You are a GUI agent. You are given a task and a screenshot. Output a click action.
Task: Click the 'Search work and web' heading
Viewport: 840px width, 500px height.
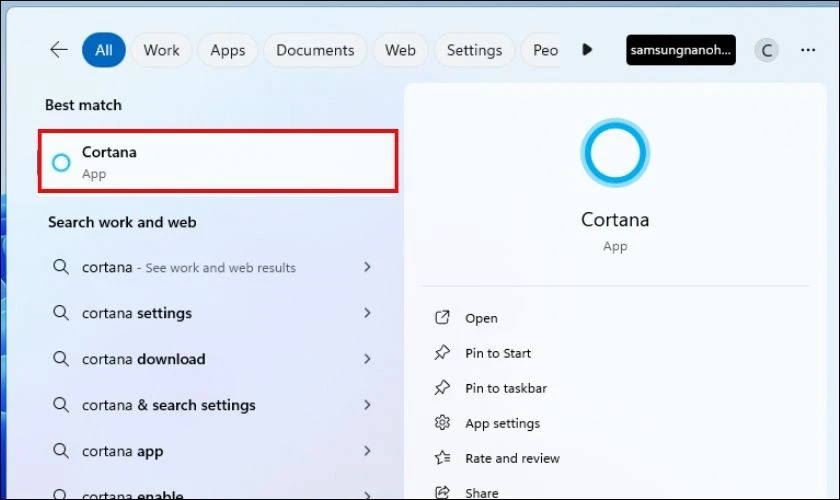click(x=122, y=222)
